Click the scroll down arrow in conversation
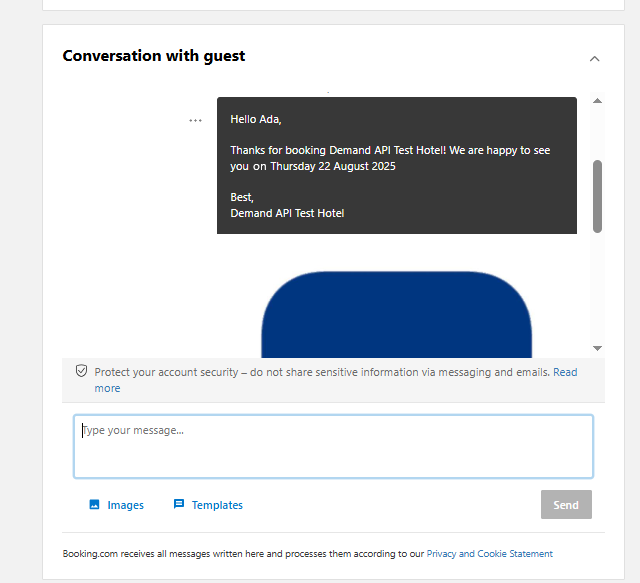 597,348
